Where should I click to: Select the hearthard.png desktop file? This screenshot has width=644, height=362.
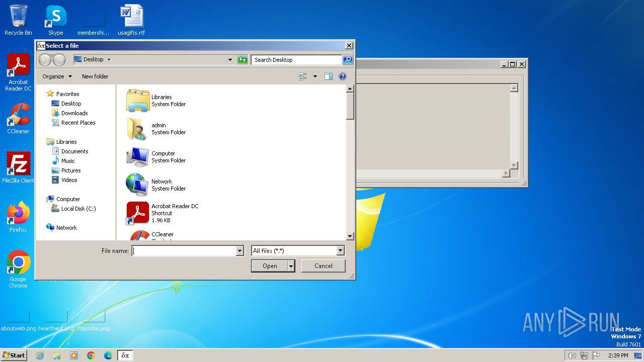click(56, 321)
